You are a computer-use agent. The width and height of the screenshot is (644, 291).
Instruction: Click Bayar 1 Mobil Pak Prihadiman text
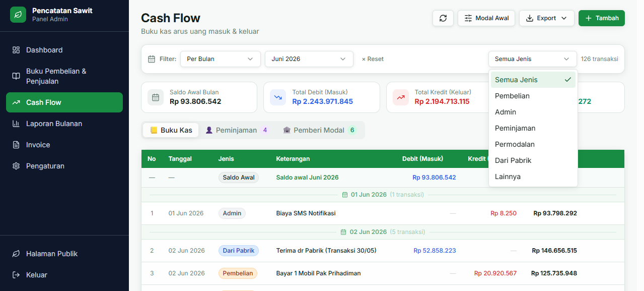tap(319, 273)
